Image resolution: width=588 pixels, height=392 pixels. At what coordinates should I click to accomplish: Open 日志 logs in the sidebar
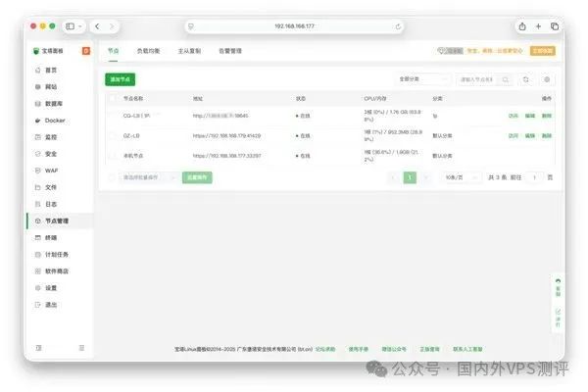pyautogui.click(x=51, y=204)
